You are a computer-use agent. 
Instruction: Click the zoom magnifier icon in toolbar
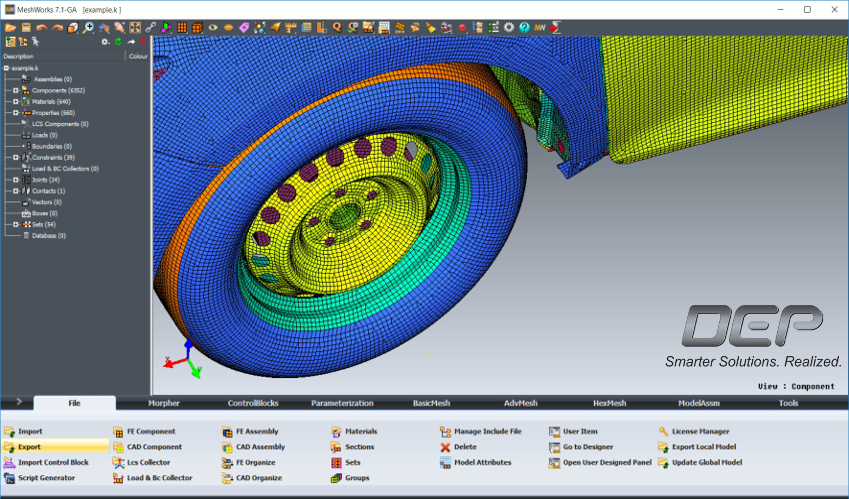88,28
